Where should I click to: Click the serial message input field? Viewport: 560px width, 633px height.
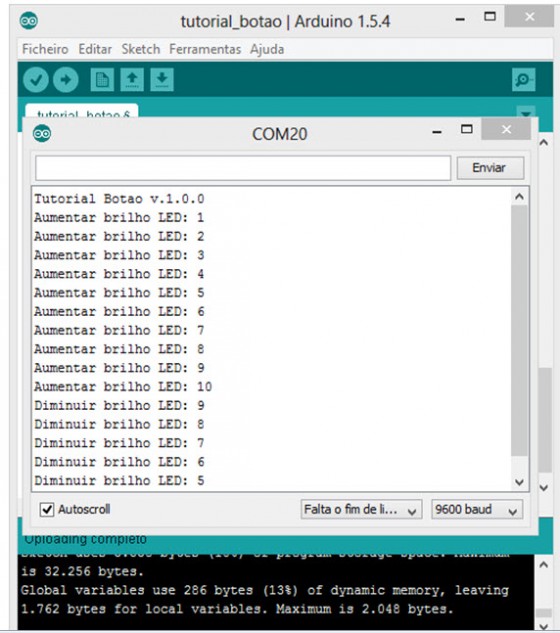tap(243, 168)
